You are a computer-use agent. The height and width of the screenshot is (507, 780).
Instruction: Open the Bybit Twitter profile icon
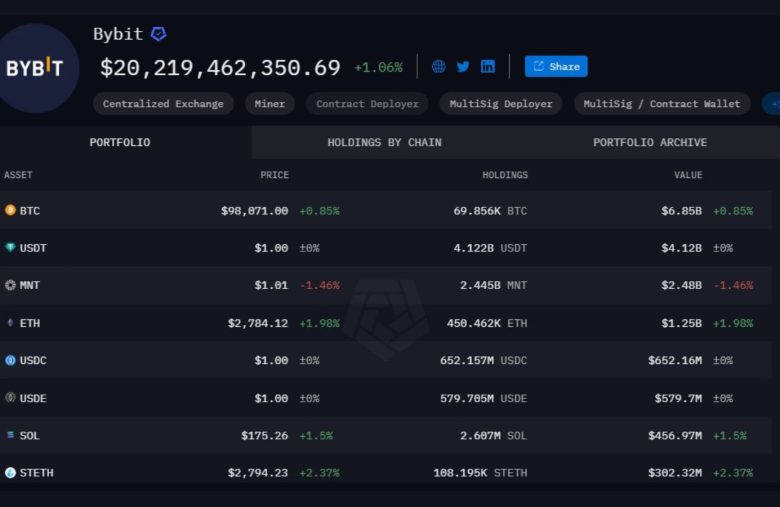coord(463,67)
